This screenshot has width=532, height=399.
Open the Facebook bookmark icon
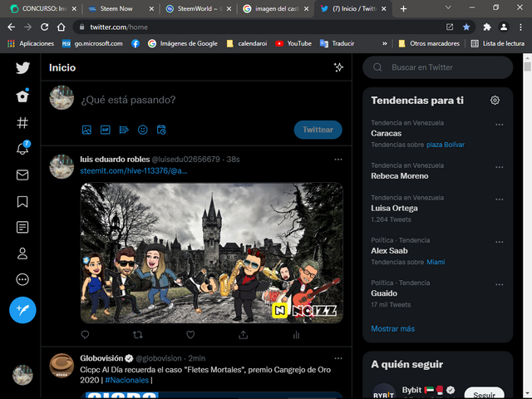click(x=135, y=43)
